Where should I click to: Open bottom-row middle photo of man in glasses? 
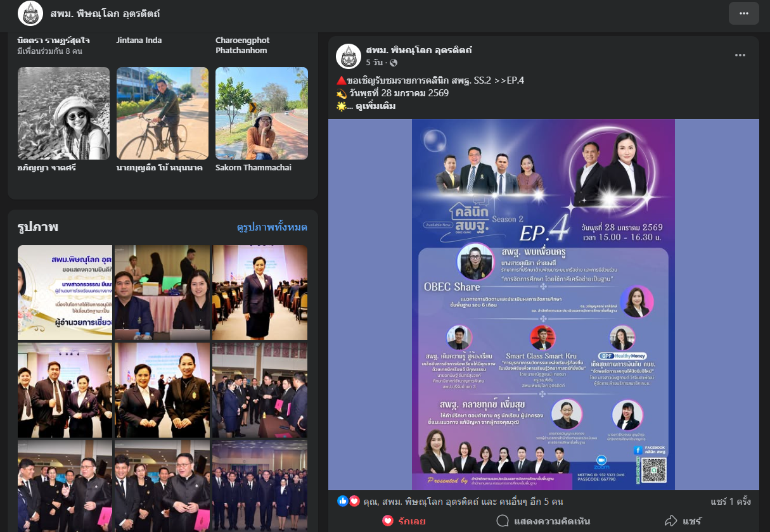pos(162,486)
